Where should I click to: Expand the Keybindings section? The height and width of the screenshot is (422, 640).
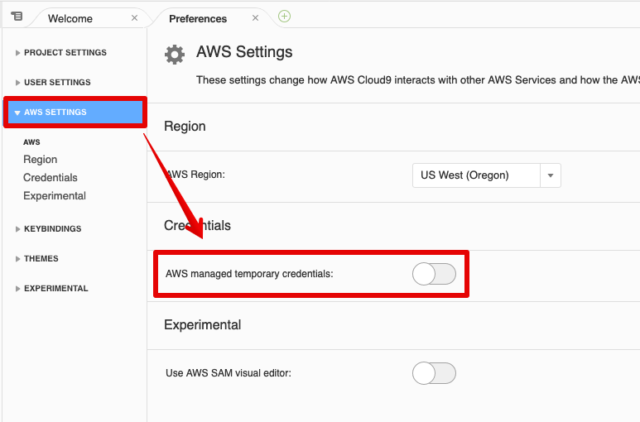[48, 229]
